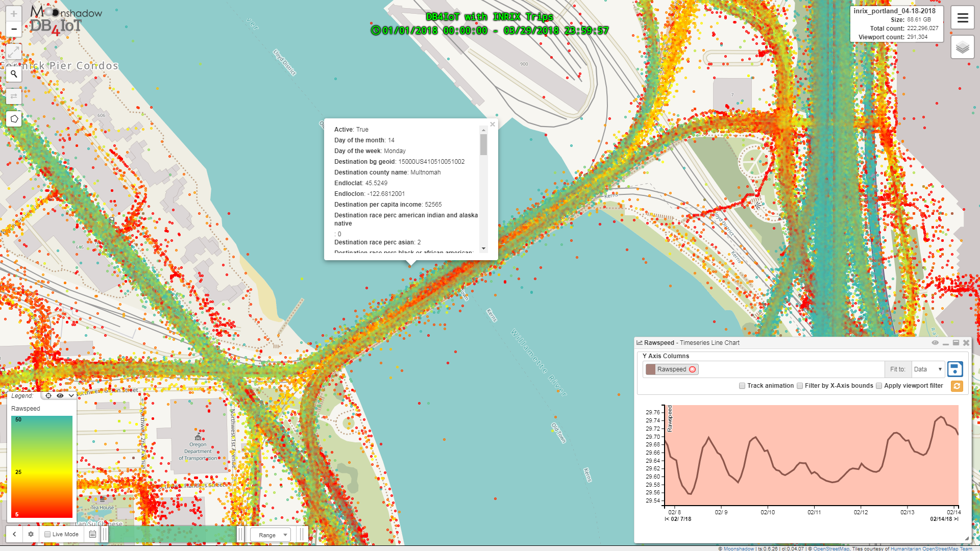Open the hamburger main menu

click(963, 18)
